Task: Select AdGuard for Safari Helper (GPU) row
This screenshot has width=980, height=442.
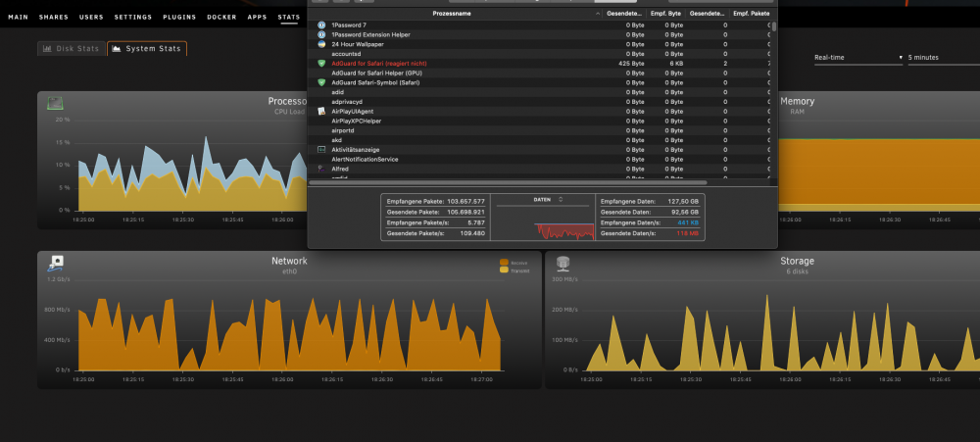Action: click(541, 74)
